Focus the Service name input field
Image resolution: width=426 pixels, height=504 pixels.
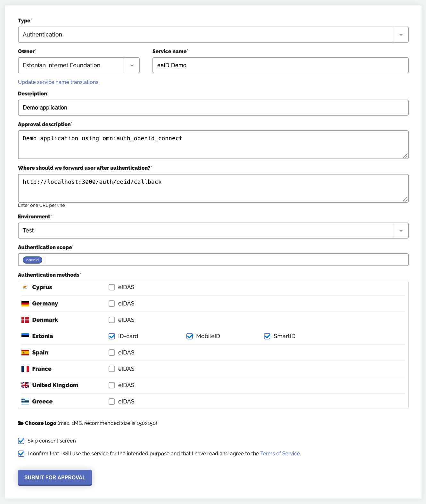281,65
